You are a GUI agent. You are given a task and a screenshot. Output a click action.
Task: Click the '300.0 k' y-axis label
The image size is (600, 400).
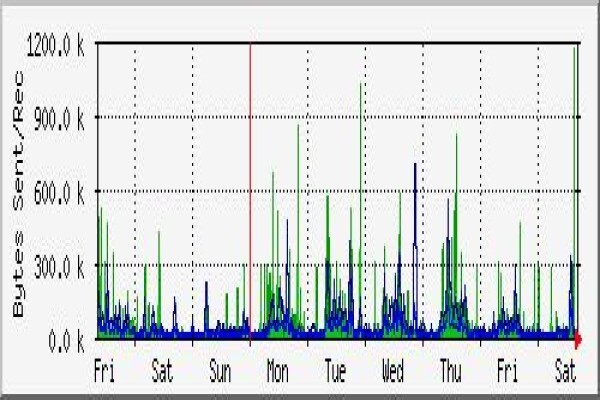pyautogui.click(x=59, y=267)
